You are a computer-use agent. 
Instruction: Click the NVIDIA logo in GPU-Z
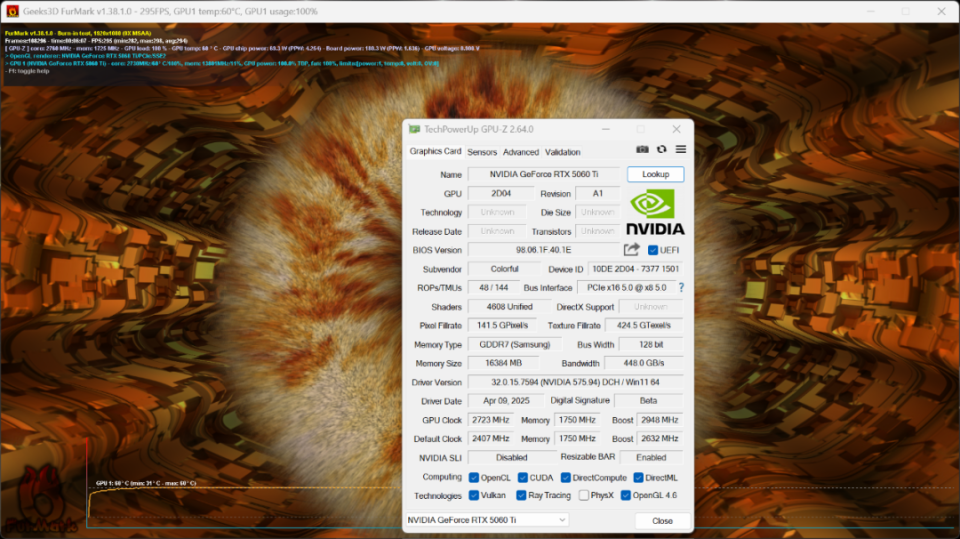tap(655, 211)
